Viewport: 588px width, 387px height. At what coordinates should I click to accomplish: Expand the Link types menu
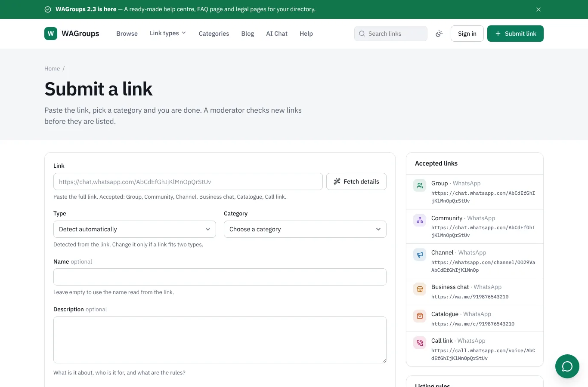[168, 33]
